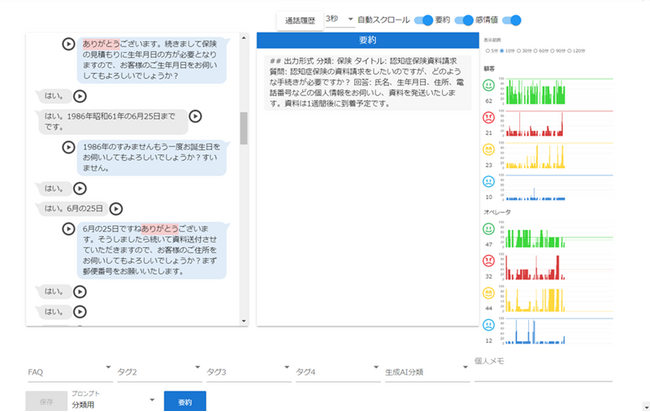Click the blue 要約 button at bottom
Viewport: 650px width, 412px height.
point(185,401)
